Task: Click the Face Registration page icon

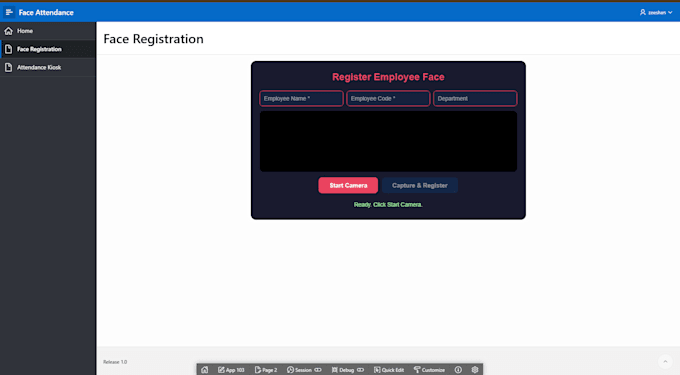Action: 8,49
